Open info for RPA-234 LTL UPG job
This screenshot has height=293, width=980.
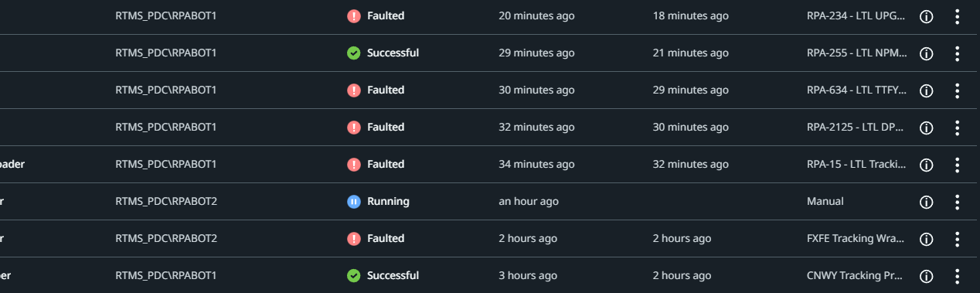coord(926,16)
